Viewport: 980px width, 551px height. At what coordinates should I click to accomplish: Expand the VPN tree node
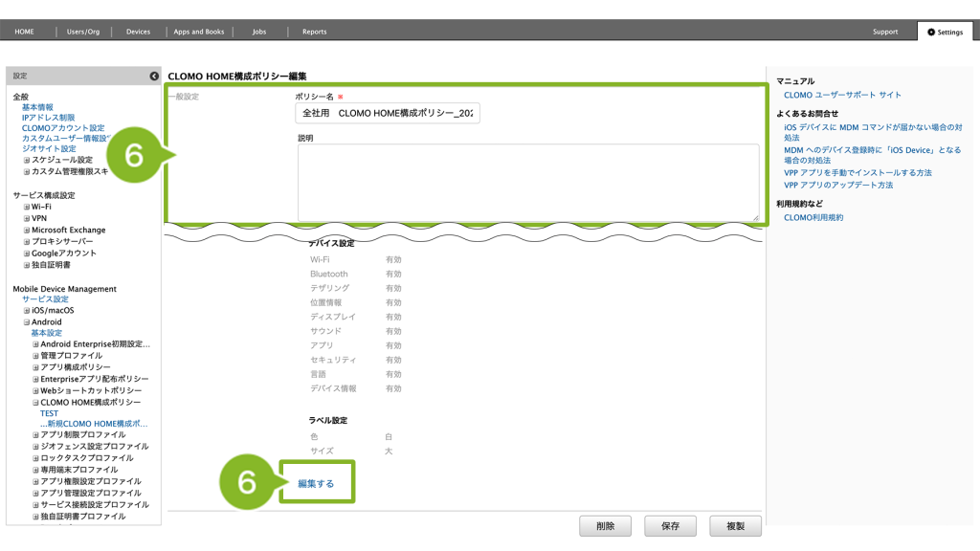(x=27, y=218)
